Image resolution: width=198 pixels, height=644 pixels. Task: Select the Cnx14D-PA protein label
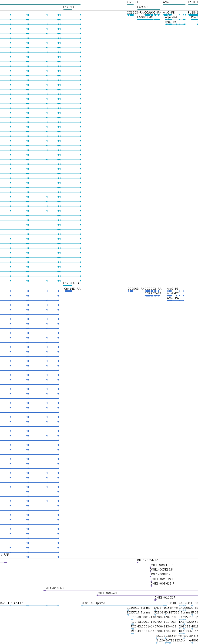(72, 289)
